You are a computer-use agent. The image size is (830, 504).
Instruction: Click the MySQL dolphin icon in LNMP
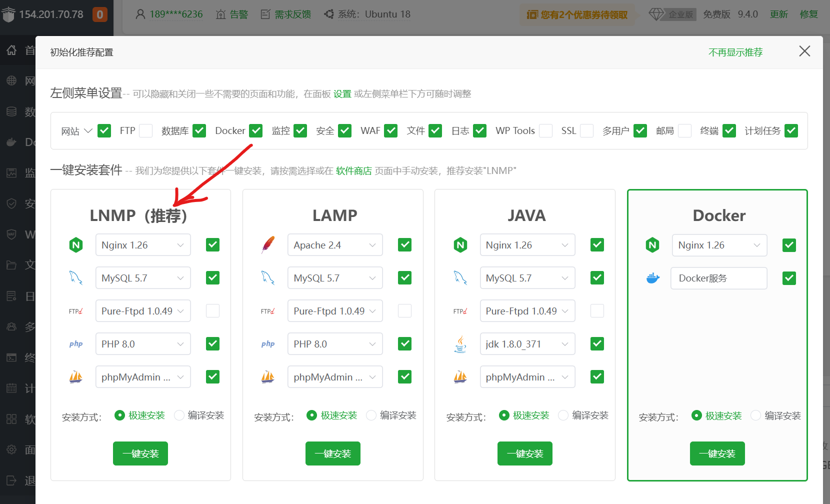76,278
